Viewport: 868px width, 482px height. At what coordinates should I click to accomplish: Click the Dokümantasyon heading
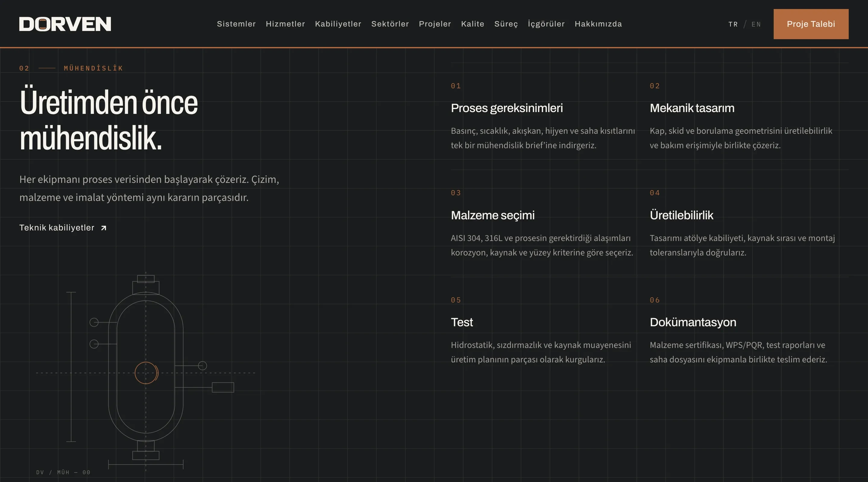(x=693, y=322)
